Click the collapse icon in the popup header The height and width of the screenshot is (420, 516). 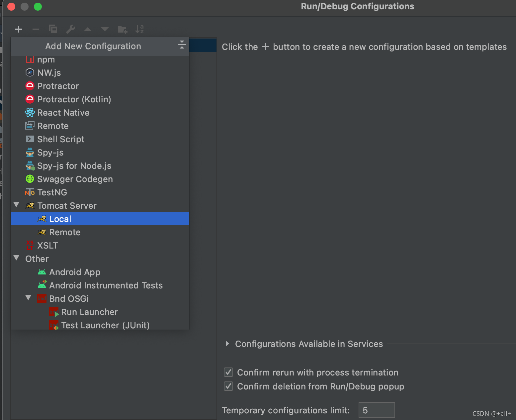point(182,45)
